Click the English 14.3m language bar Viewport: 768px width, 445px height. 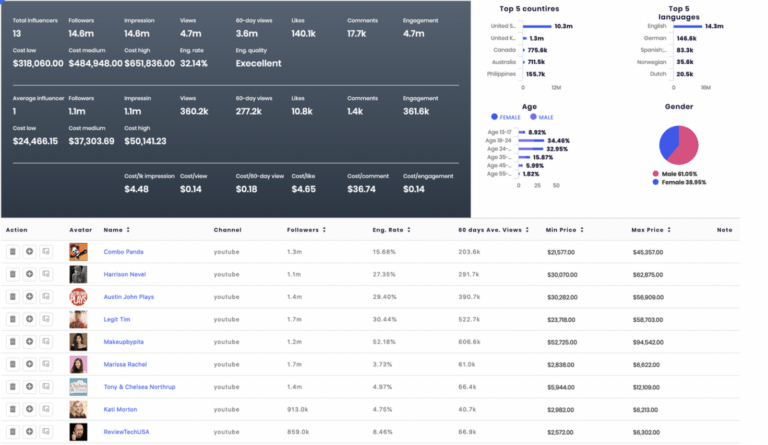[688, 26]
